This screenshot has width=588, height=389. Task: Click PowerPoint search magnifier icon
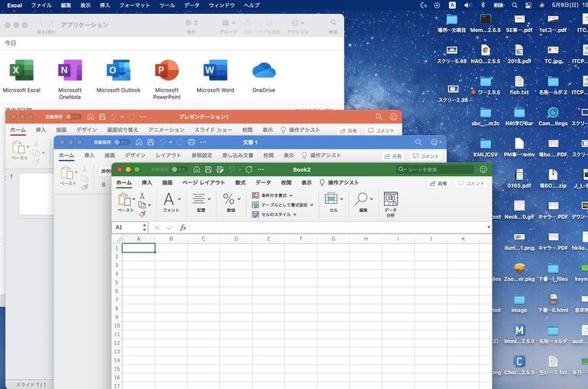[x=379, y=117]
